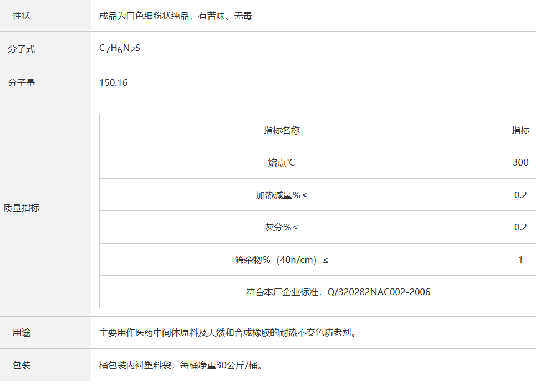Click the 0.2 value in 加热减量 row
This screenshot has height=392, width=536.
(x=520, y=195)
